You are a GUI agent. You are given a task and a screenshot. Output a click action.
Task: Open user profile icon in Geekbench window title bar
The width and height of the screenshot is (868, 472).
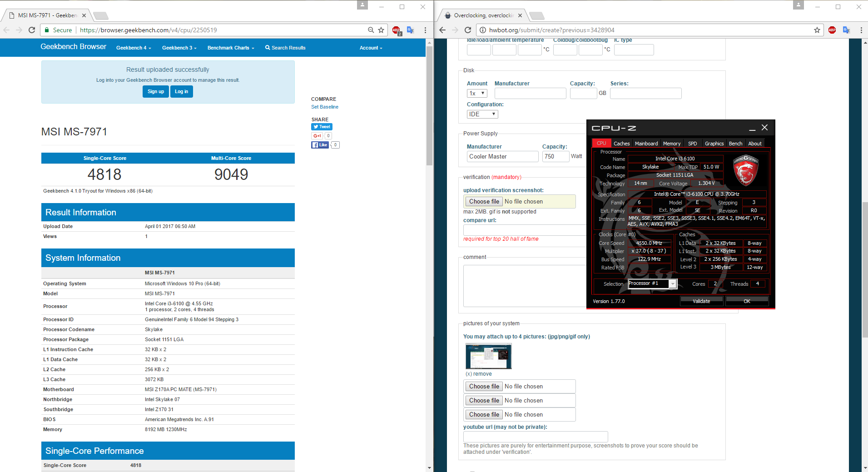tap(362, 5)
